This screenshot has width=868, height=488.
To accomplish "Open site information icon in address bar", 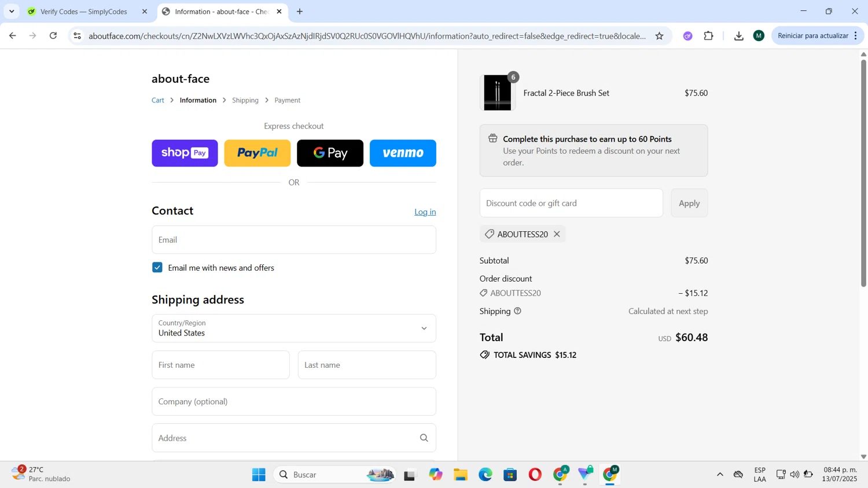I will point(77,36).
